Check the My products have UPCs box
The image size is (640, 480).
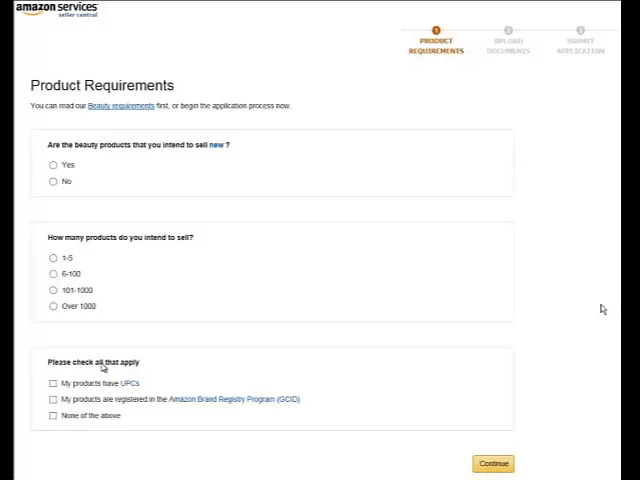53,383
